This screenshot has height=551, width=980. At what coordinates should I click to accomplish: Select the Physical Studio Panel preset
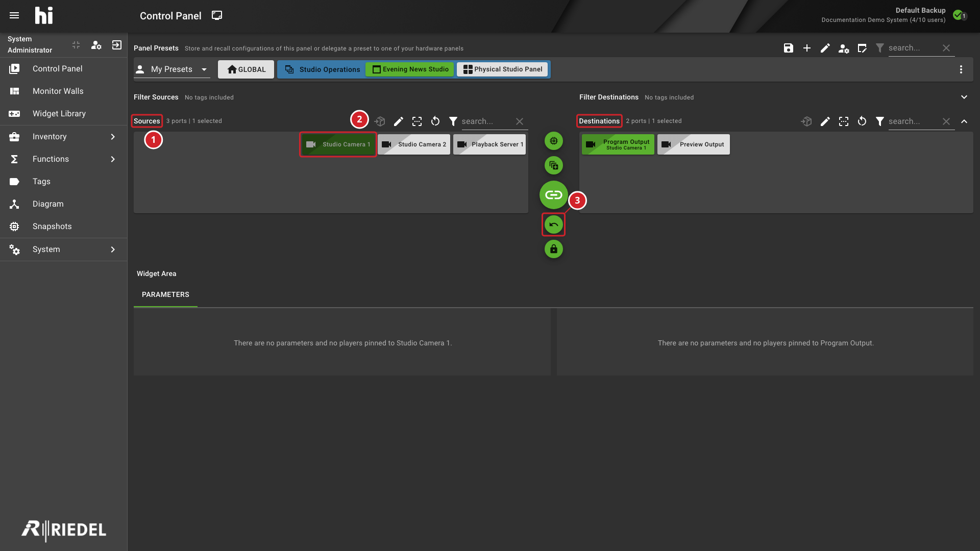502,69
